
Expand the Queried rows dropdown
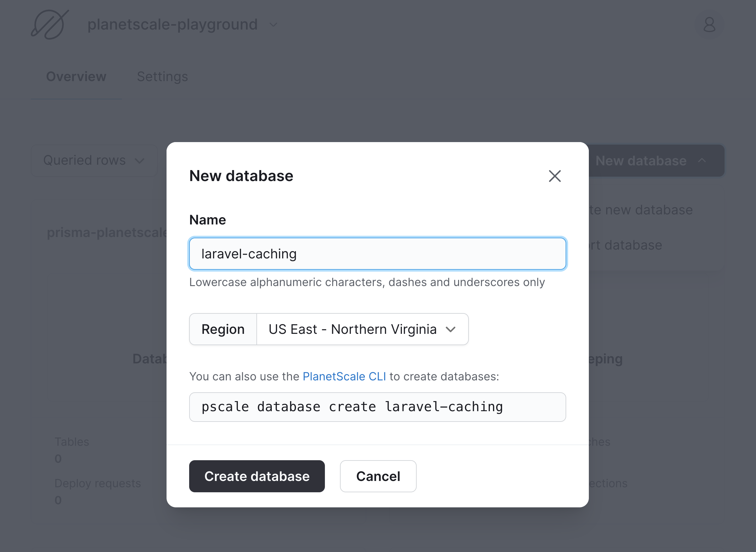tap(94, 160)
